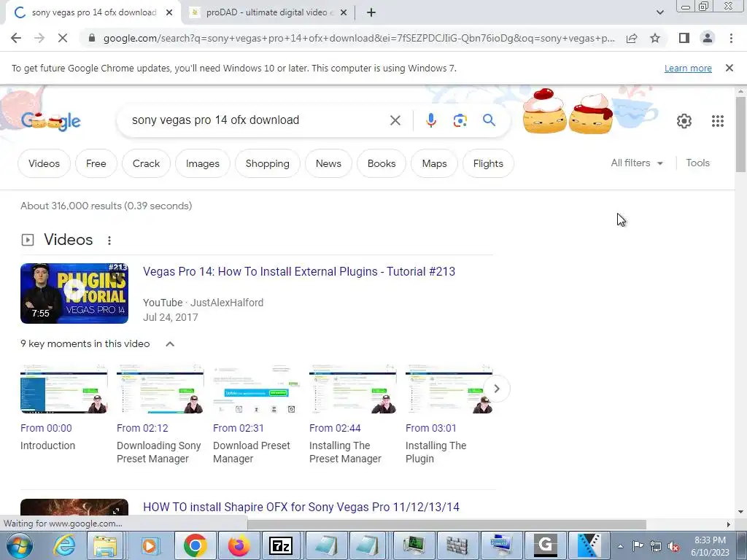Switch to Maps results
747x560 pixels.
434,163
